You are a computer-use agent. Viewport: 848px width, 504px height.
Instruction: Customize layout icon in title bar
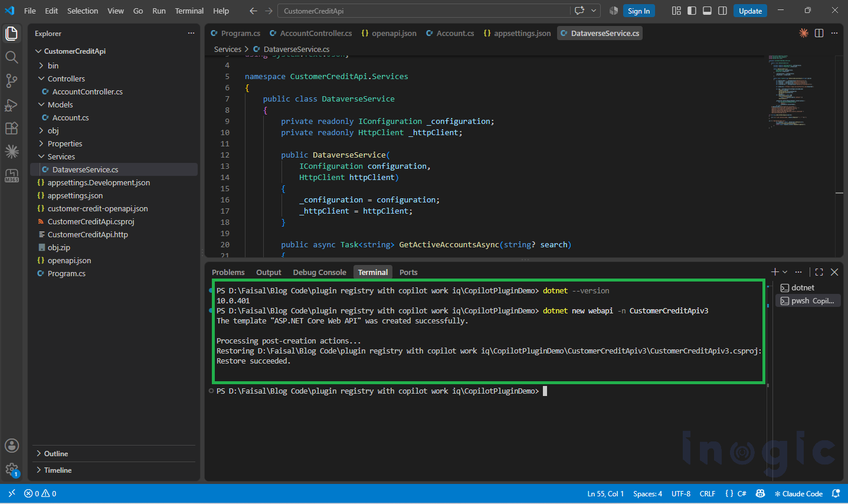coord(676,11)
